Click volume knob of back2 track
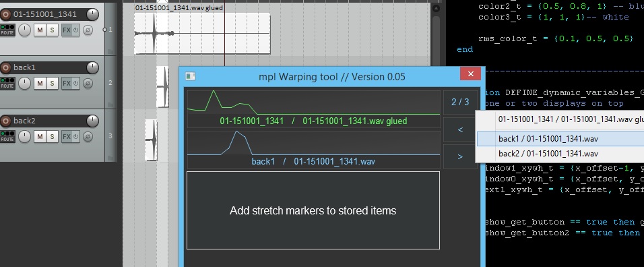Image resolution: width=644 pixels, height=267 pixels. click(92, 121)
